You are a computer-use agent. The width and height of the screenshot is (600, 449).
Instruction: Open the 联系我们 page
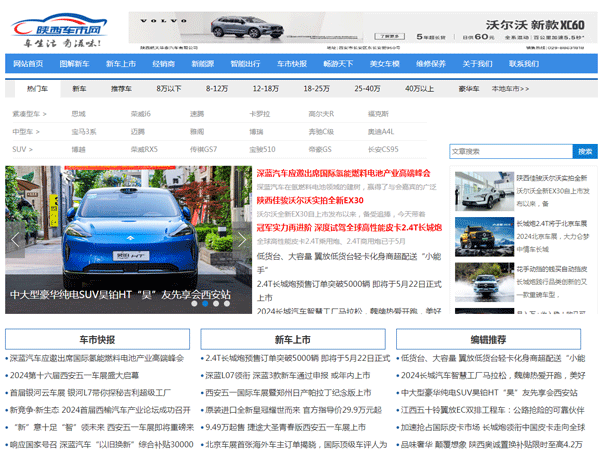(524, 64)
